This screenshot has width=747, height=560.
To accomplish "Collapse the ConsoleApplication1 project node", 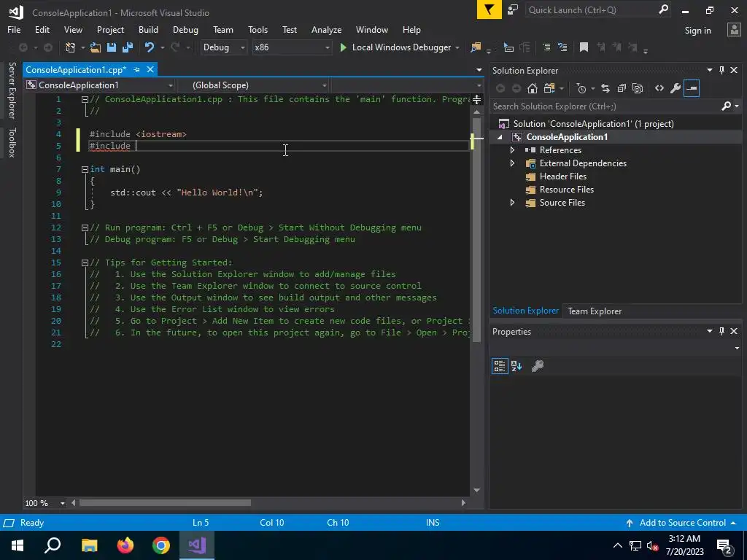I will [500, 137].
